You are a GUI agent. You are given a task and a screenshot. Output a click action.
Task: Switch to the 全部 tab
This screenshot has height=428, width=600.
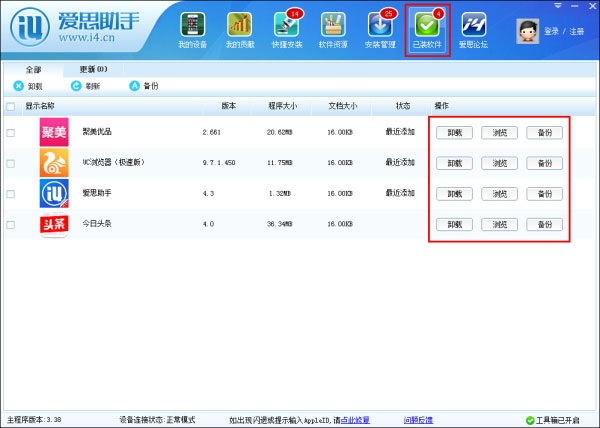(33, 70)
